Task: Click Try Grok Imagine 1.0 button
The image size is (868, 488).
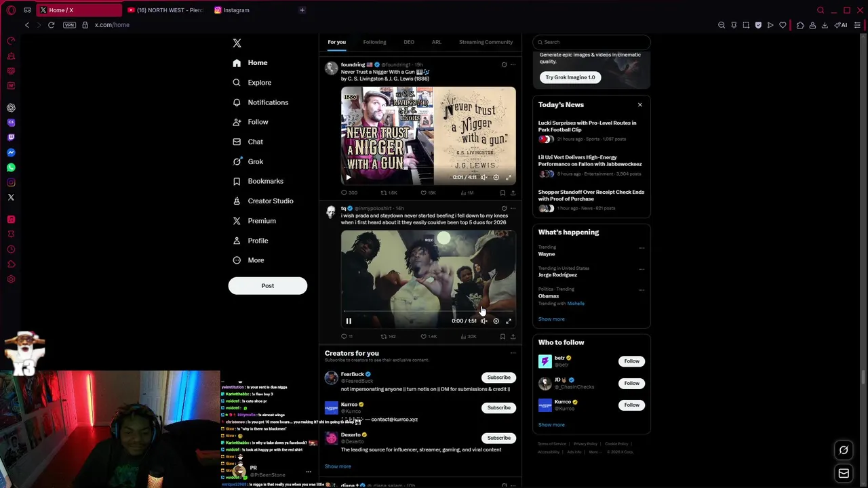Action: [x=570, y=77]
